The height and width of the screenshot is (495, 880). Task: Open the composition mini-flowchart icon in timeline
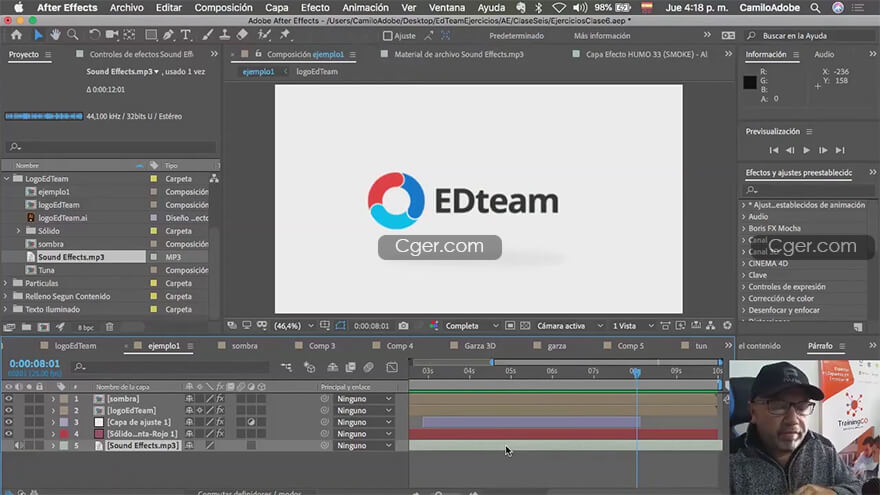click(286, 367)
